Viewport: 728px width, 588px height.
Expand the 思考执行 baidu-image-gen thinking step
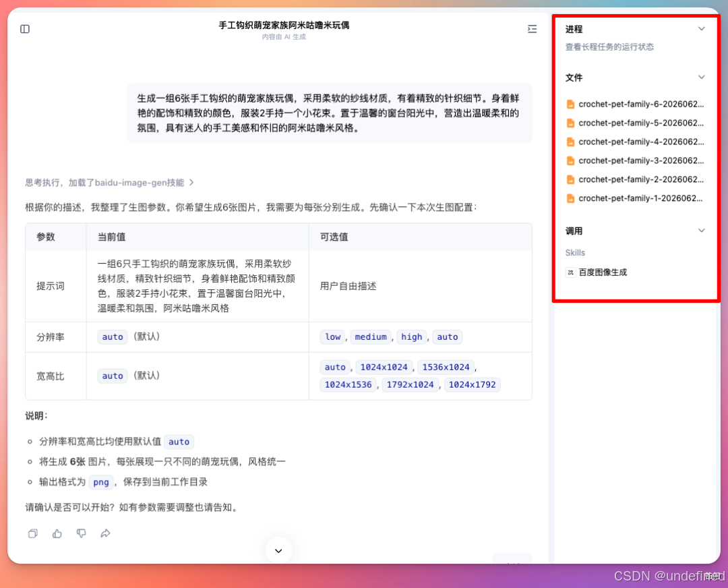[x=110, y=183]
